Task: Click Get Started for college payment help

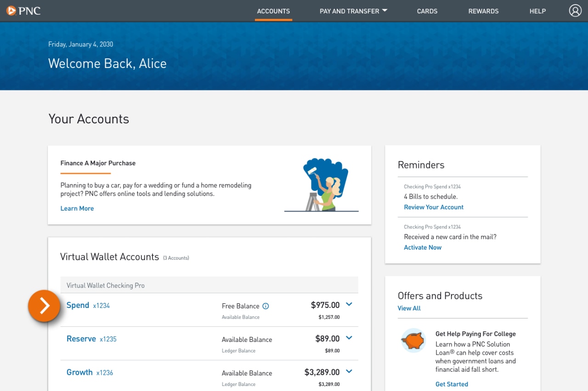Action: pos(452,384)
